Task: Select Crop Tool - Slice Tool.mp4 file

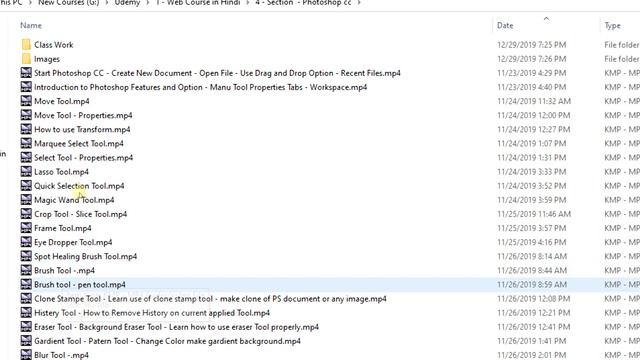Action: pos(80,214)
